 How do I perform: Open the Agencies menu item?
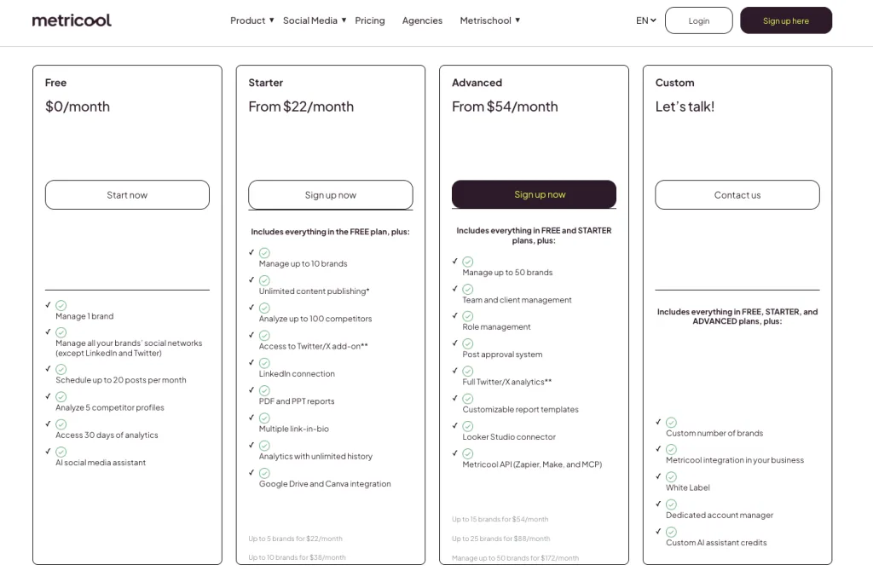coord(422,20)
